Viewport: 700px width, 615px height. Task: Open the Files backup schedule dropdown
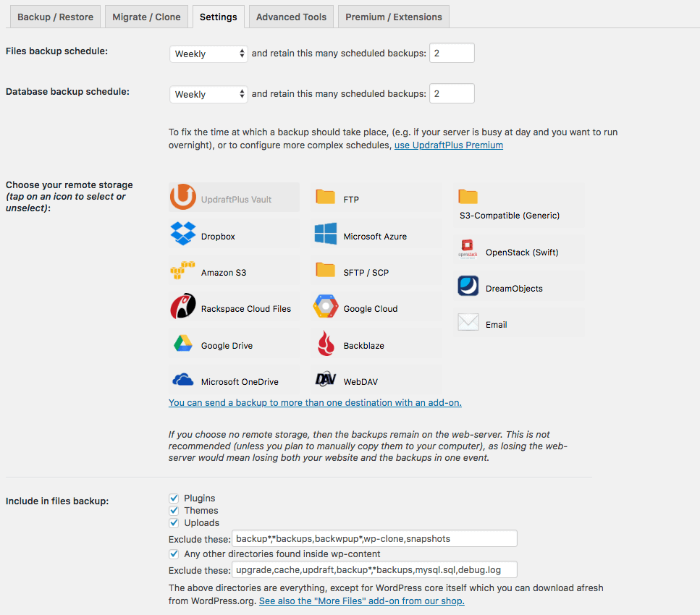(x=208, y=54)
